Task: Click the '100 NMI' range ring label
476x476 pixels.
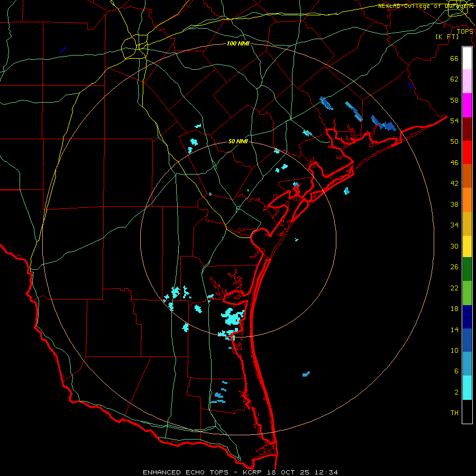Action: click(238, 43)
